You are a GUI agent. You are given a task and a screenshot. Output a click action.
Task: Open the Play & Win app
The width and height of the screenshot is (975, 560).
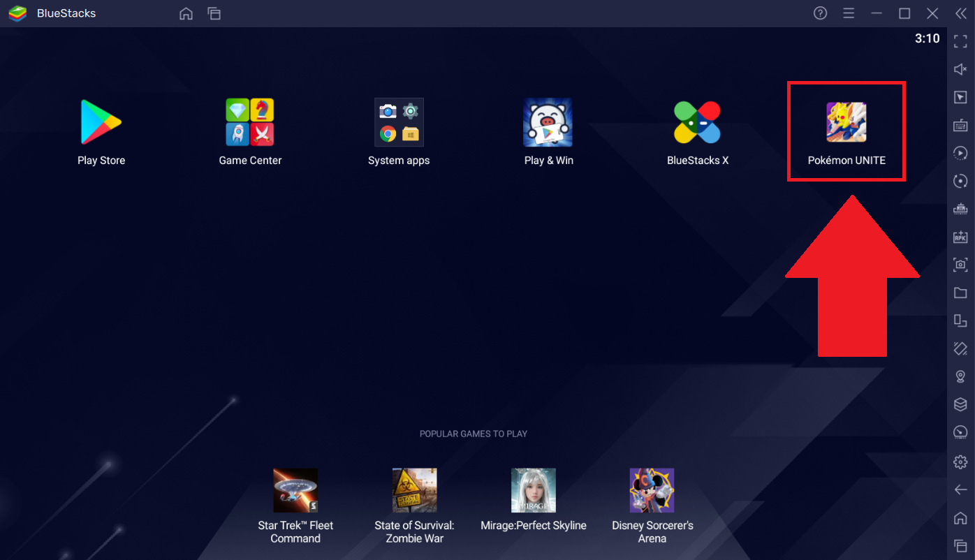pyautogui.click(x=548, y=123)
